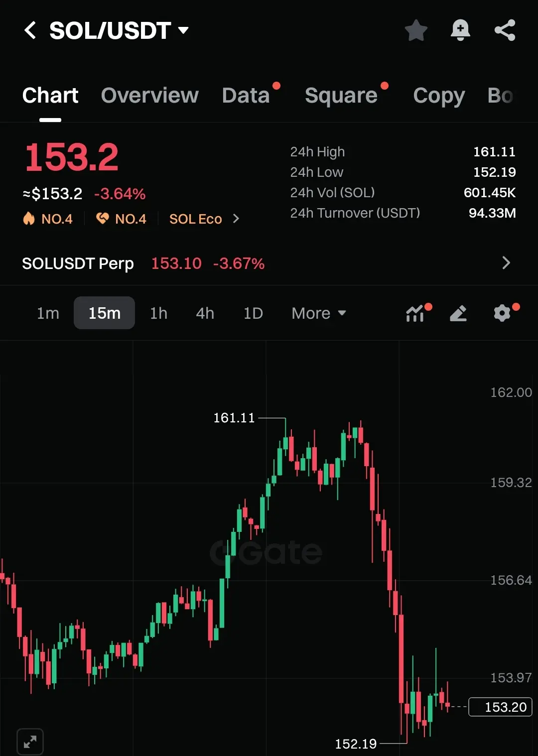This screenshot has height=756, width=538.
Task: Expand chart to fullscreen
Action: (x=30, y=742)
